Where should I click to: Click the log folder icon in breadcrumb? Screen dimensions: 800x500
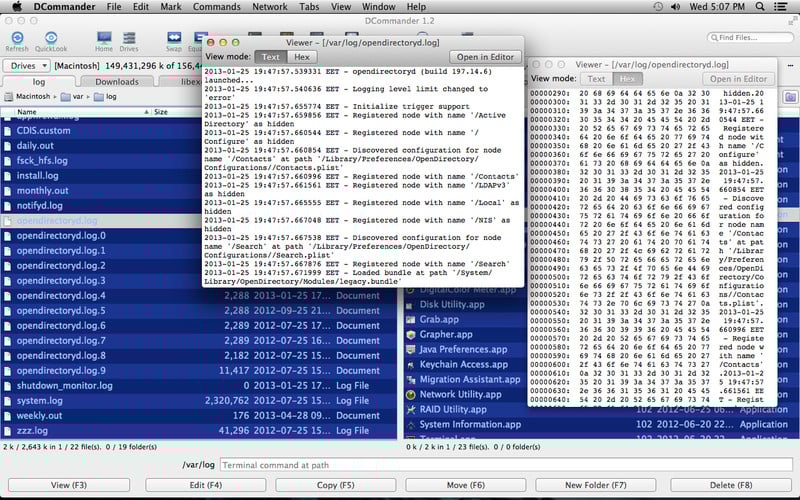pyautogui.click(x=98, y=96)
